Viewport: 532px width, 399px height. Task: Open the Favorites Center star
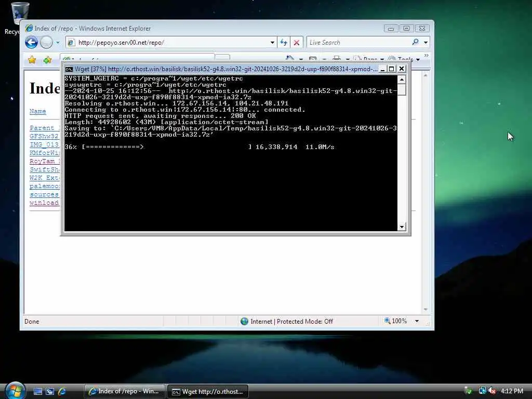coord(32,60)
